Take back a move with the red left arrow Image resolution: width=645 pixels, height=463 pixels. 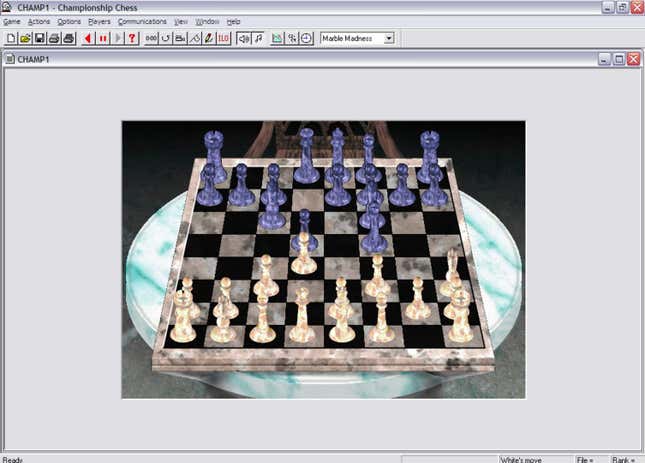[x=88, y=39]
